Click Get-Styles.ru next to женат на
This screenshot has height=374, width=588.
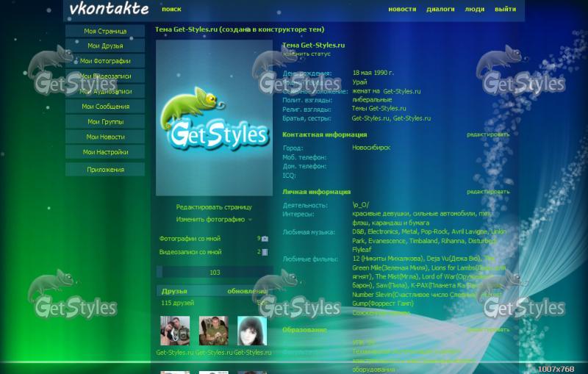point(401,91)
